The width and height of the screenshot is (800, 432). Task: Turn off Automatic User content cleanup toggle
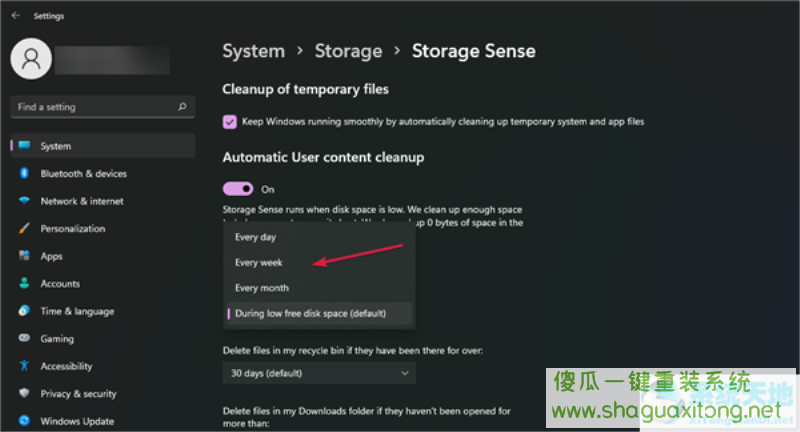238,189
